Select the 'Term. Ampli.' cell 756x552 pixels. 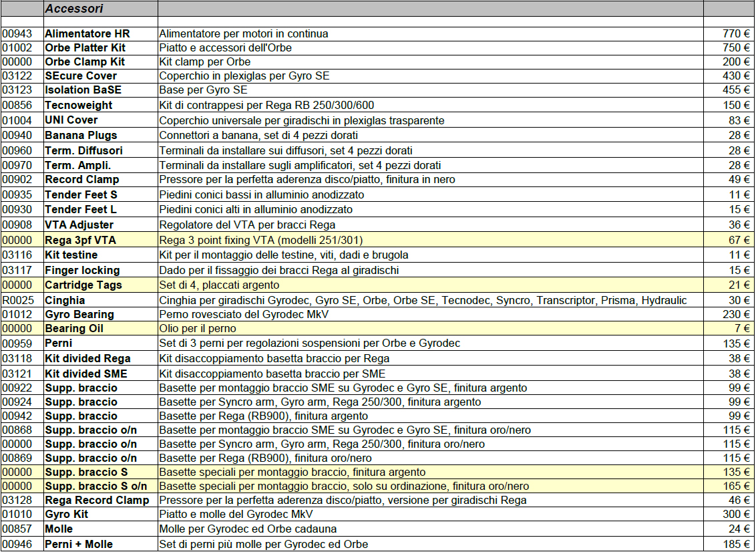coord(101,165)
